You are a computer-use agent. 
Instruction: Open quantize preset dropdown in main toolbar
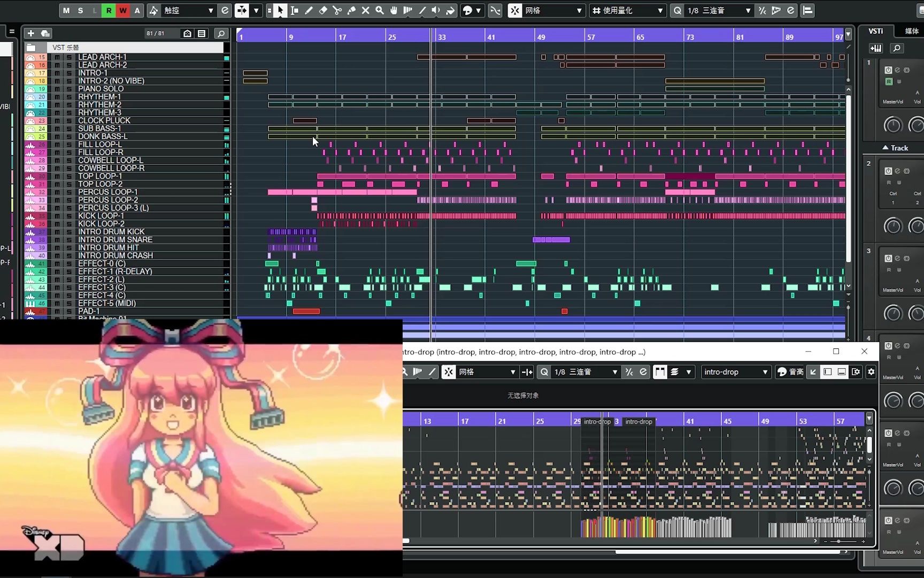coord(718,10)
